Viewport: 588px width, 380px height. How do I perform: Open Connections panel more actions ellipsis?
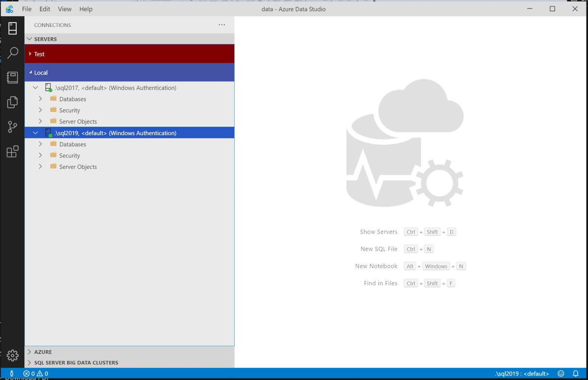tap(222, 25)
